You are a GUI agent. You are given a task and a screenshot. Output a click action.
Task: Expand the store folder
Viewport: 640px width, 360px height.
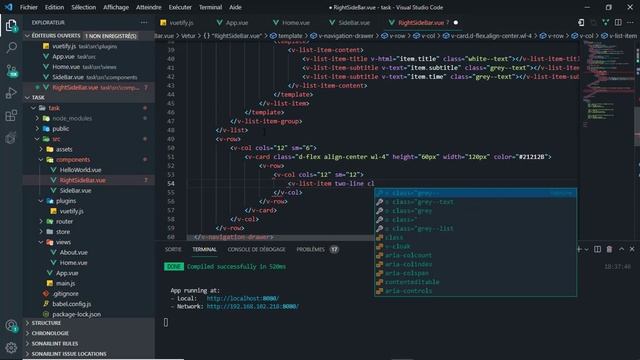coord(41,232)
